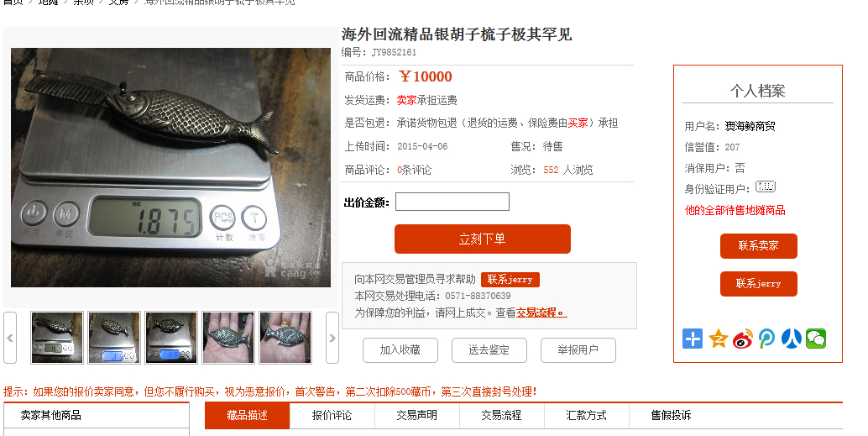Share via the yellow star QZone icon
This screenshot has width=868, height=436.
[x=718, y=339]
